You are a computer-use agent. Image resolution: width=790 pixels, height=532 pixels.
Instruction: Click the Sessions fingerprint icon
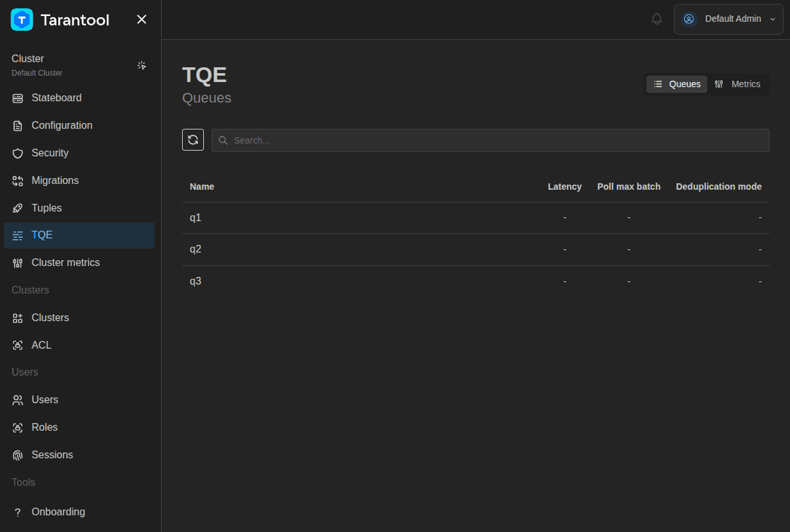coord(18,455)
